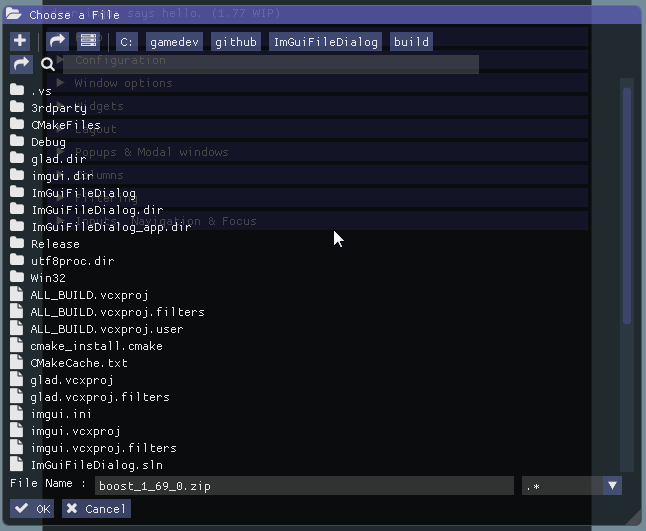Image resolution: width=646 pixels, height=531 pixels.
Task: Click the open-folder icon in dialog title bar
Action: [x=14, y=14]
